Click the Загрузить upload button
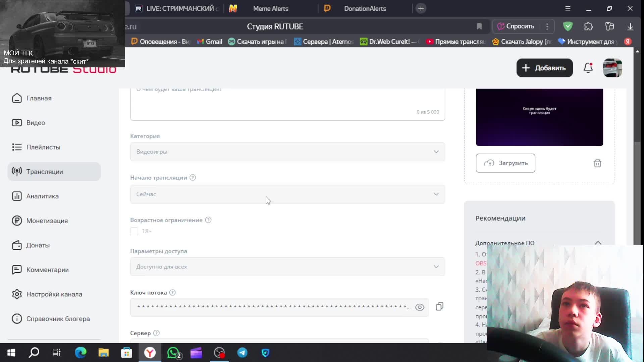Image resolution: width=644 pixels, height=362 pixels. coord(505,163)
